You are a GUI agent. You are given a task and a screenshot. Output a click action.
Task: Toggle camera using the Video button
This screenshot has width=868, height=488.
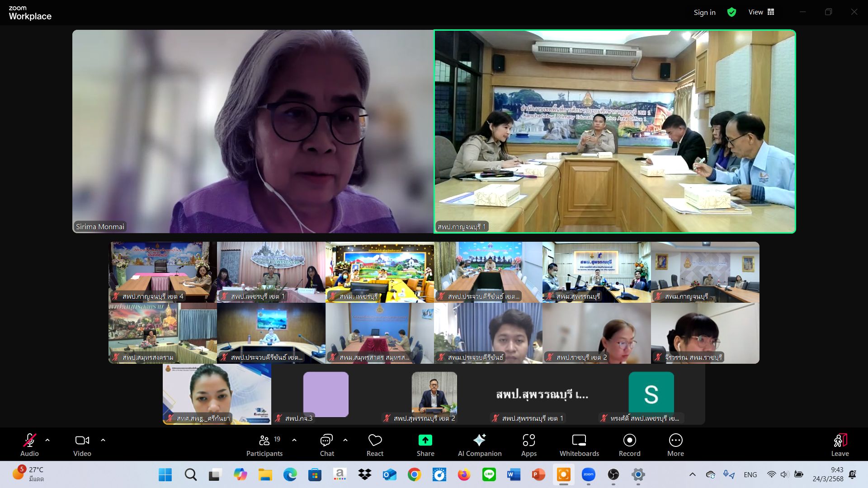[82, 445]
